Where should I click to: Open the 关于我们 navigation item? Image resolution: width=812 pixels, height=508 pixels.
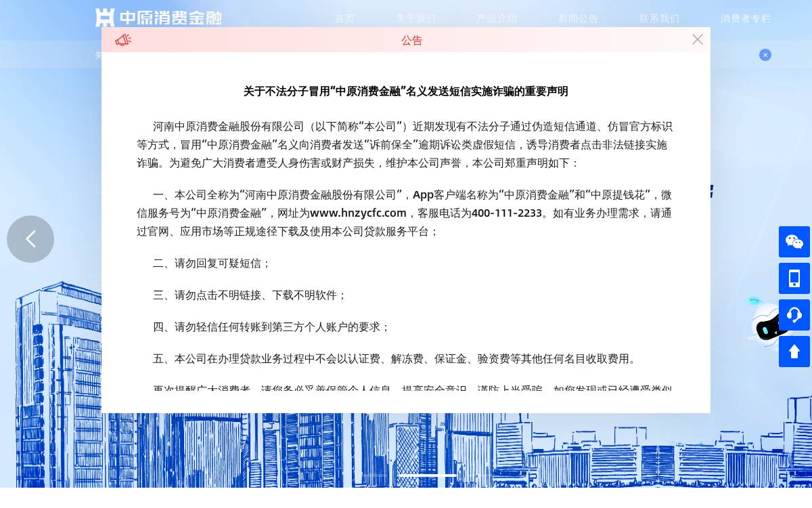click(x=416, y=18)
